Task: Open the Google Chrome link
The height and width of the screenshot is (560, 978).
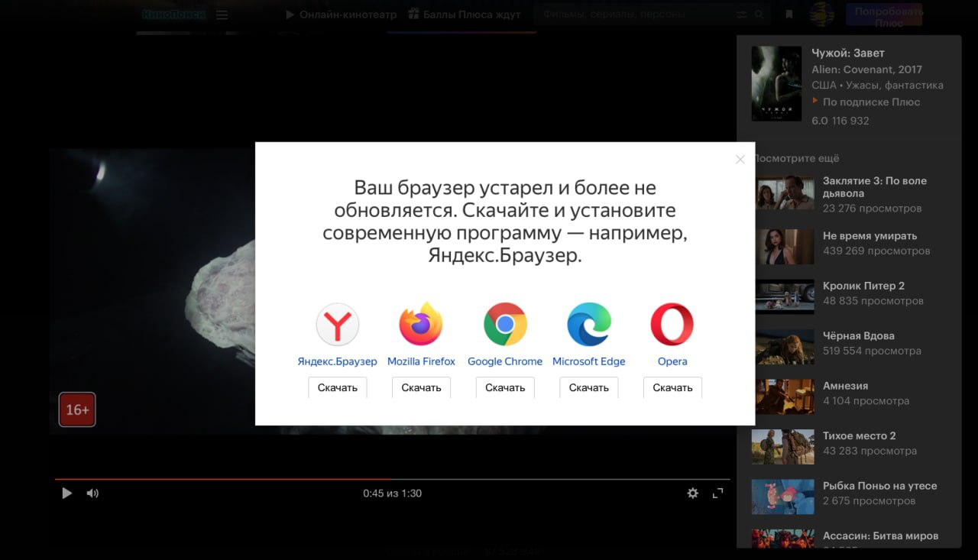Action: (x=505, y=361)
